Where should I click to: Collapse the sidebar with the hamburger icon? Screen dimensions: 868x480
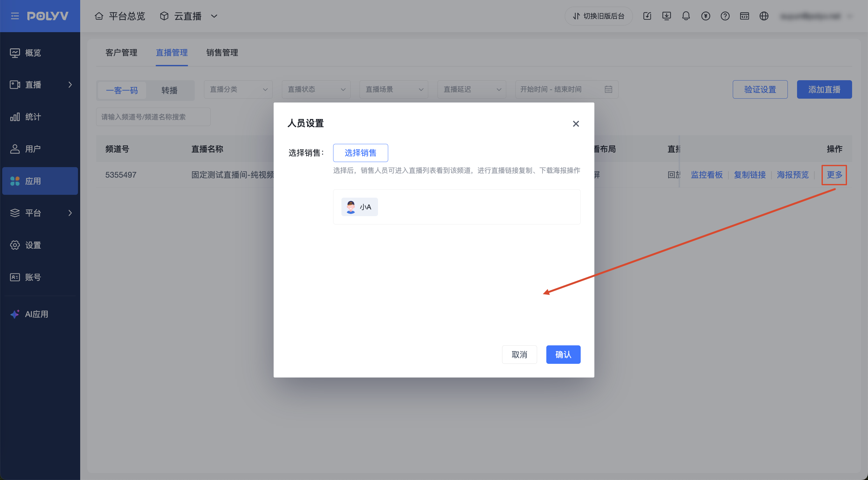(15, 16)
